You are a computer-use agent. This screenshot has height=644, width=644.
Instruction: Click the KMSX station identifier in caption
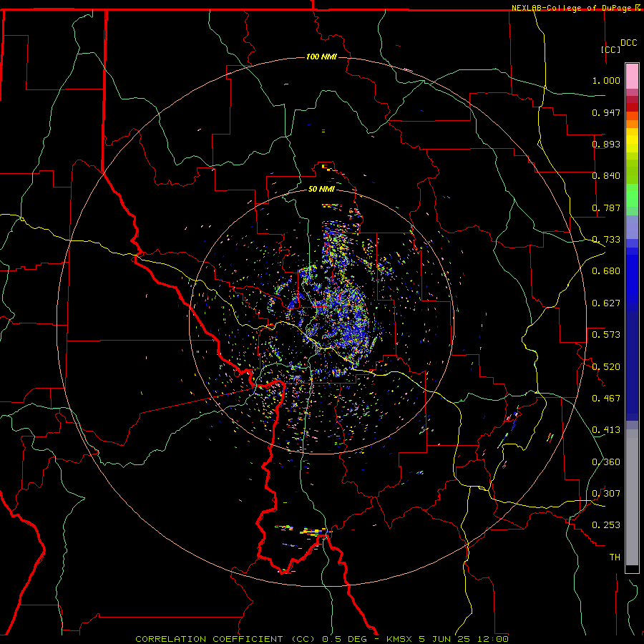click(401, 639)
